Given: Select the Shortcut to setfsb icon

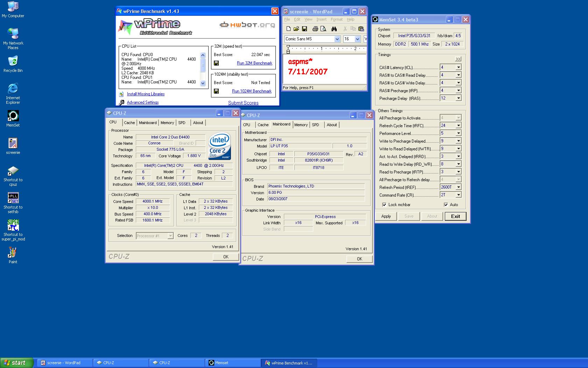Looking at the screenshot, I should [x=13, y=203].
